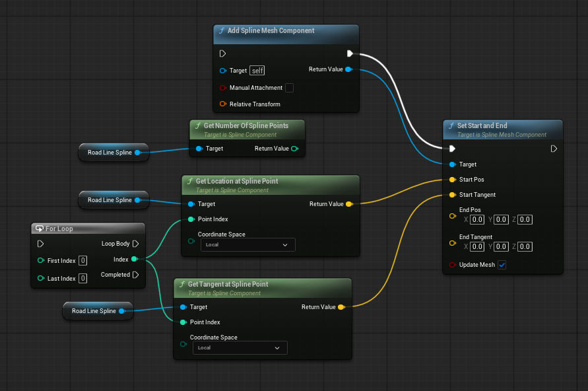Click the Relative Transform orange input pin
Viewport: 588px width, 391px height.
click(x=223, y=104)
